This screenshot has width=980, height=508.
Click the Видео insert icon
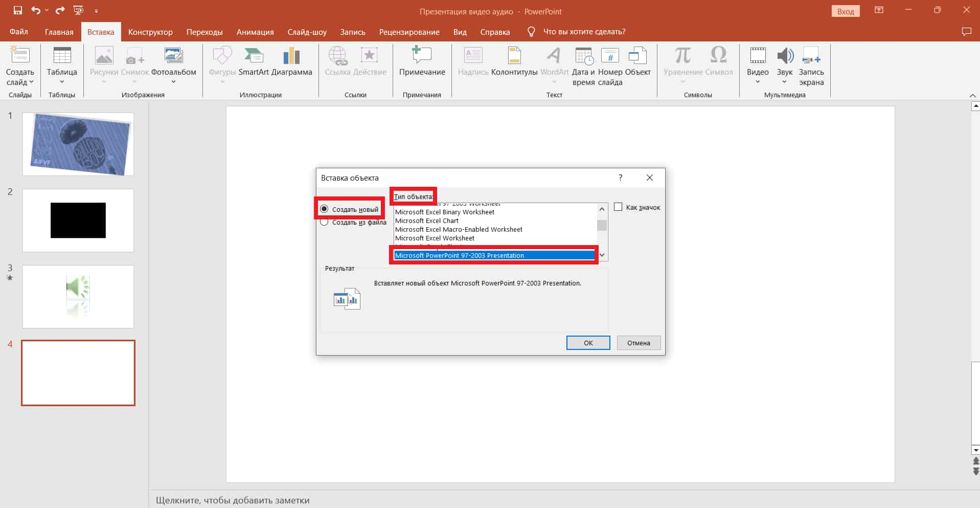point(758,55)
